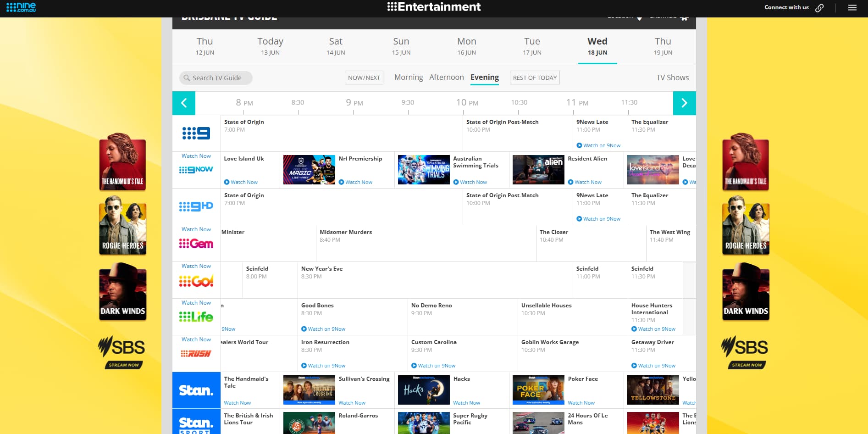Click the REST OF TODAY button
Image resolution: width=868 pixels, height=434 pixels.
click(535, 78)
